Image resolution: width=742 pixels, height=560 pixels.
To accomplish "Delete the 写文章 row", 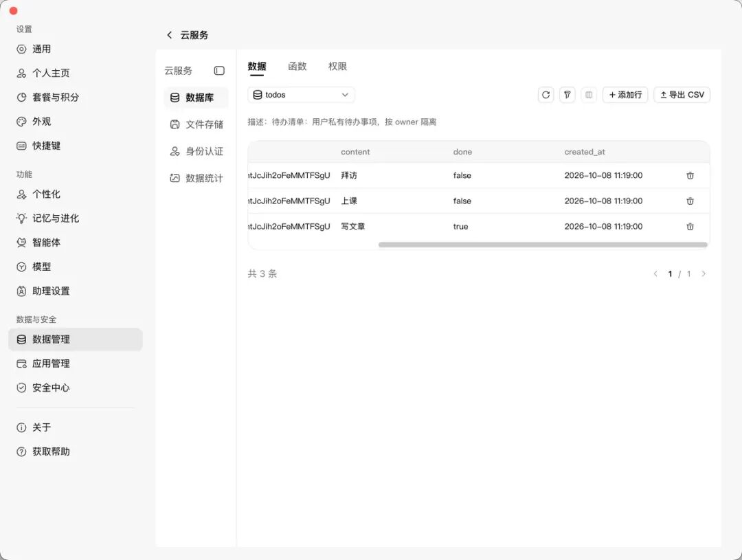I will (x=690, y=227).
